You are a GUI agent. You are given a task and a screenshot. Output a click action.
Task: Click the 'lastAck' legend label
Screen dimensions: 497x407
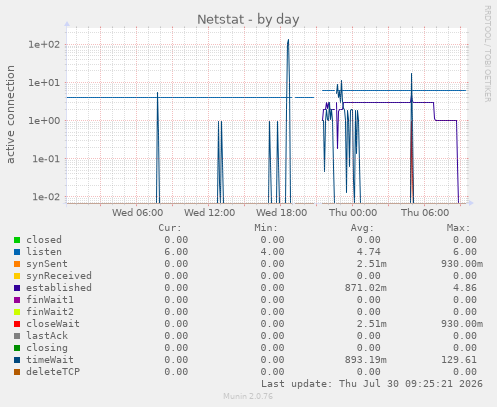(47, 336)
